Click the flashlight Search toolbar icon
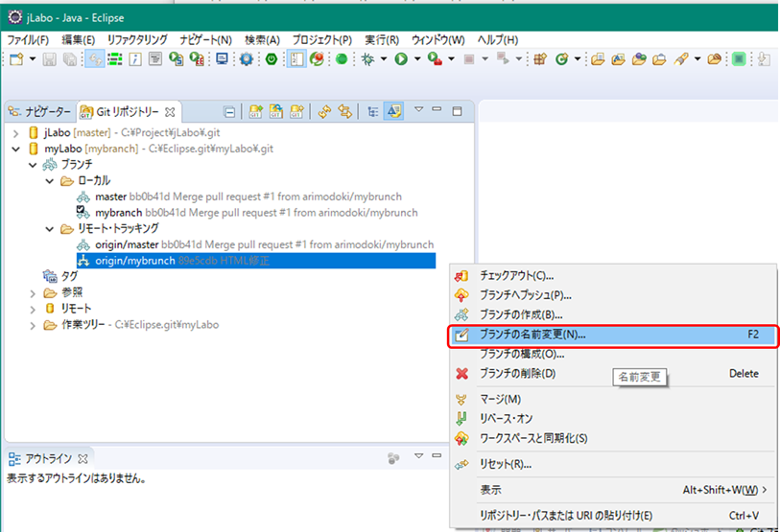 tap(681, 59)
